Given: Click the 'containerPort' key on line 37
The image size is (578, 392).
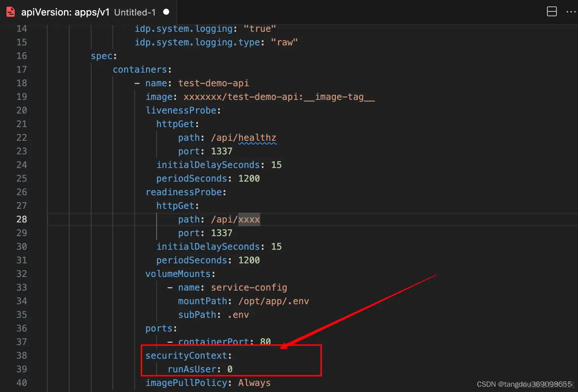Looking at the screenshot, I should [x=214, y=342].
